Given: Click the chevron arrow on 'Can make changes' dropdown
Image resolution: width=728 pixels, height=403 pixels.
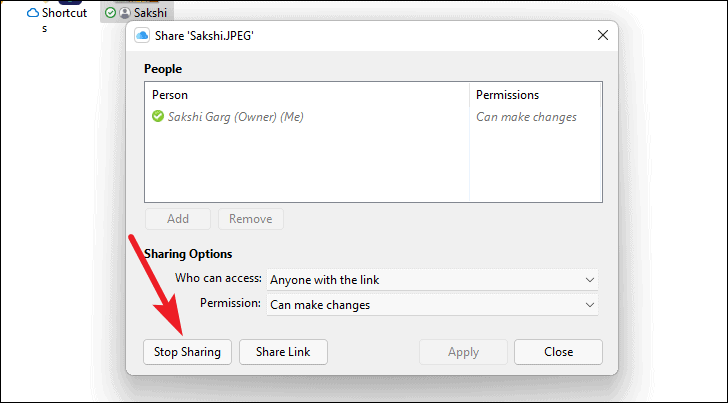Looking at the screenshot, I should point(590,305).
